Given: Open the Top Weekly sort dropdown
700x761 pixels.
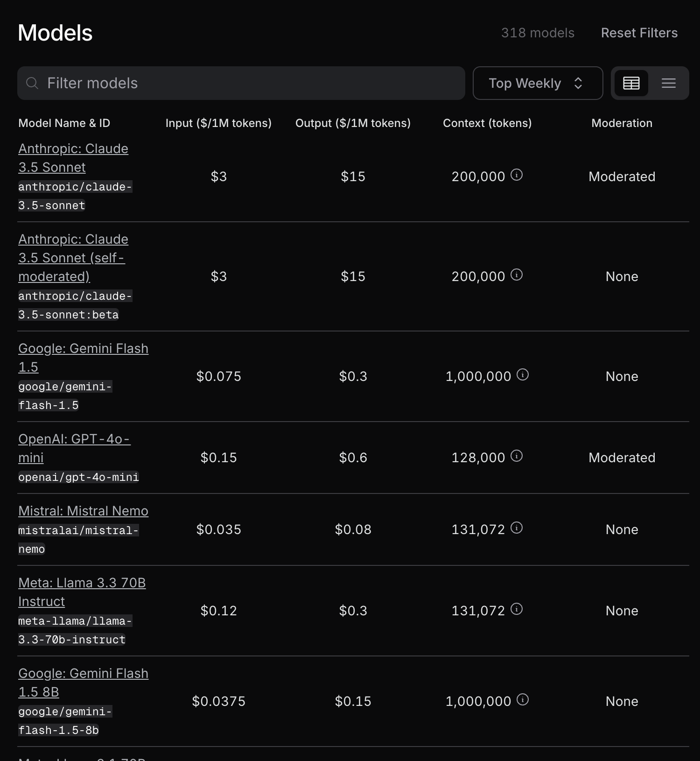Looking at the screenshot, I should pyautogui.click(x=538, y=83).
